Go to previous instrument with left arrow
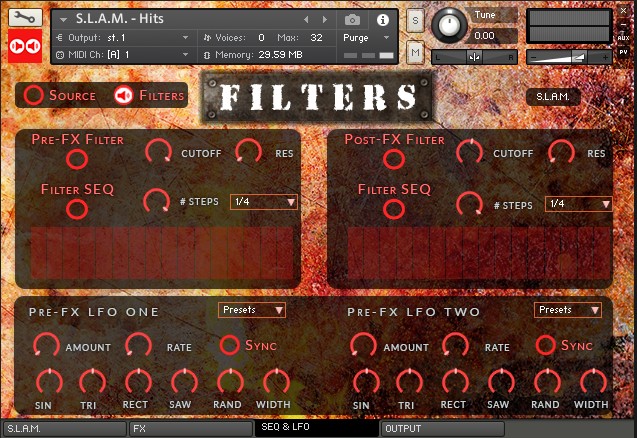Screen dimensions: 637x438 click(x=306, y=20)
